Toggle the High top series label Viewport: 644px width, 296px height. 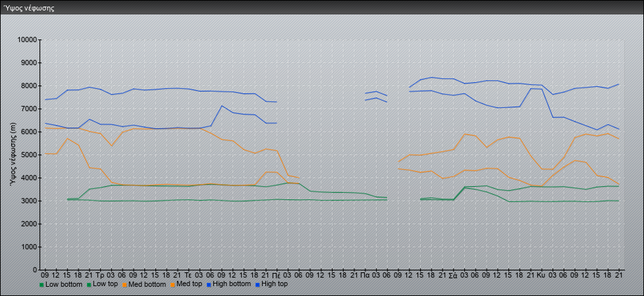click(274, 285)
